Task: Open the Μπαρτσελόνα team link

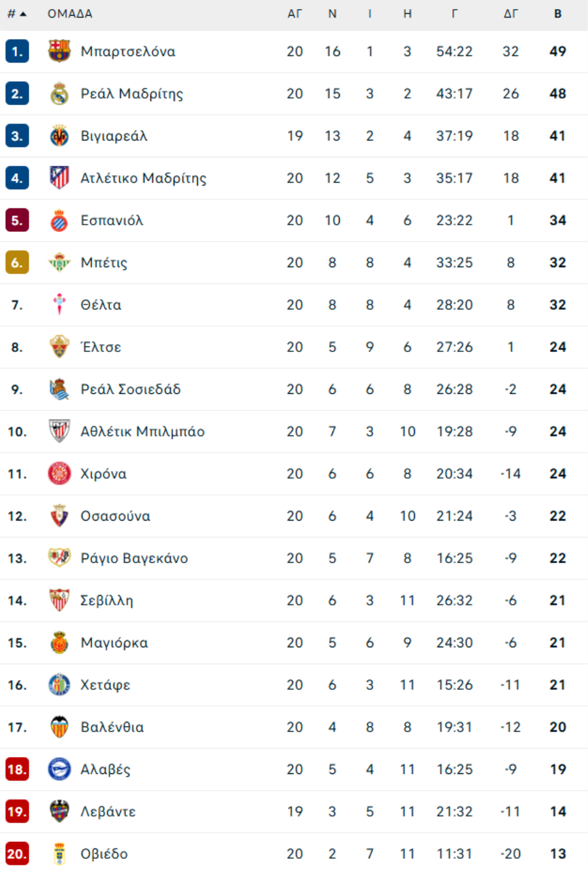Action: [128, 52]
